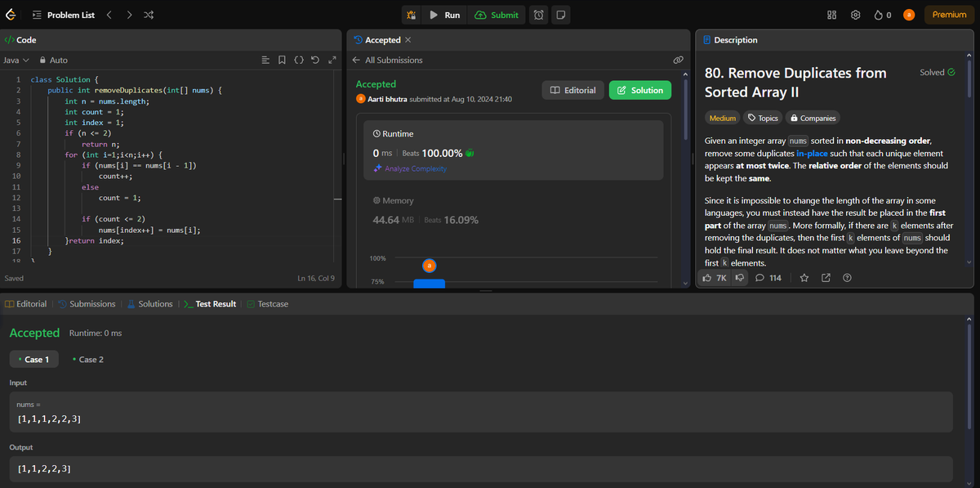This screenshot has width=980, height=488.
Task: Reset code with the undo arrow icon
Action: click(315, 60)
